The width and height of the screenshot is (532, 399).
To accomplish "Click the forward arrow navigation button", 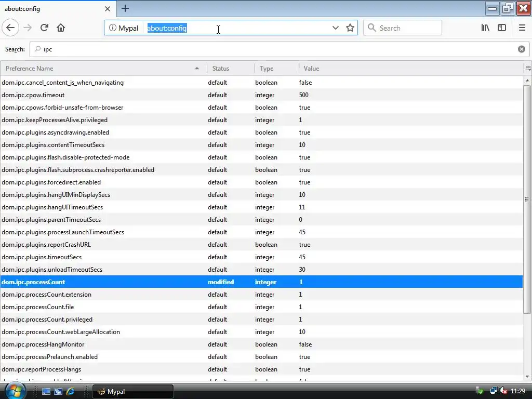I will (x=28, y=28).
